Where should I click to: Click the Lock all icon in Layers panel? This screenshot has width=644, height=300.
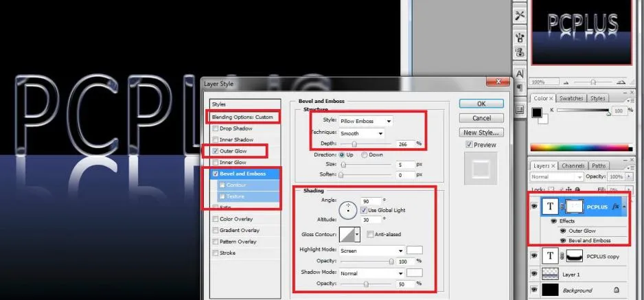[577, 189]
